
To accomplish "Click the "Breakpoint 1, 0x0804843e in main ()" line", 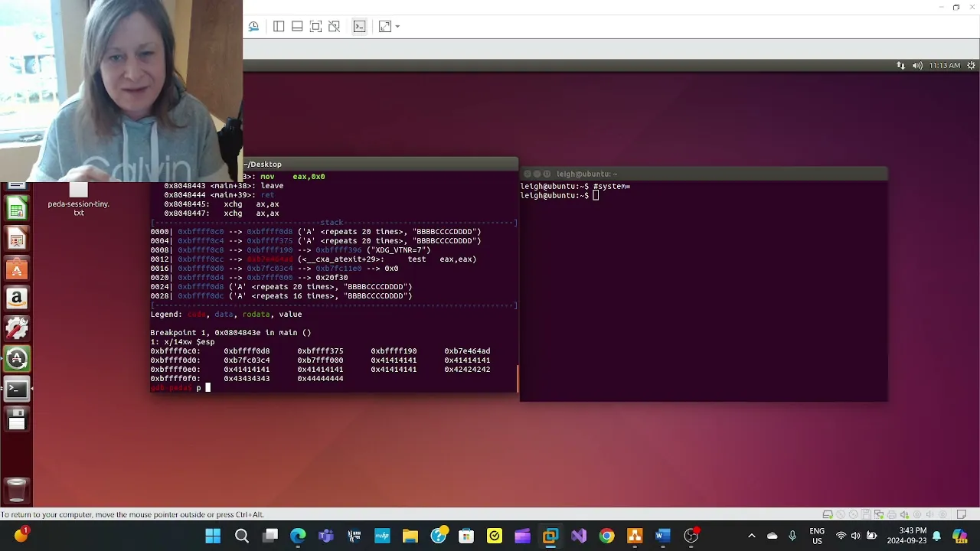I will pos(230,333).
